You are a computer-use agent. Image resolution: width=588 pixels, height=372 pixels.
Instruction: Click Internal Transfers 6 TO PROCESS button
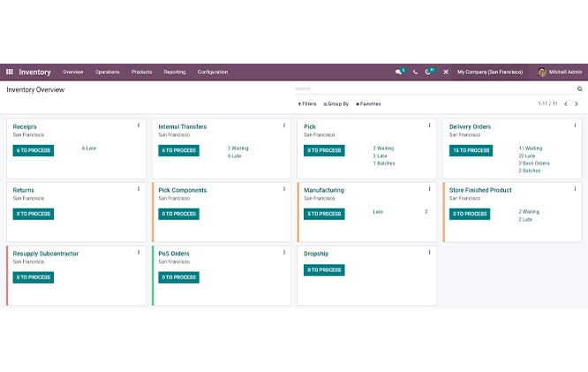tap(179, 150)
